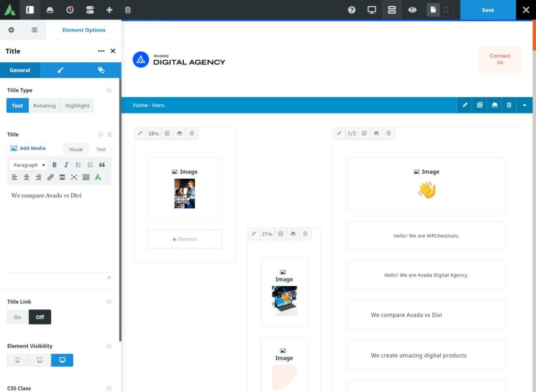Click the plus Add icon in toolbar
The height and width of the screenshot is (392, 536).
coord(109,10)
